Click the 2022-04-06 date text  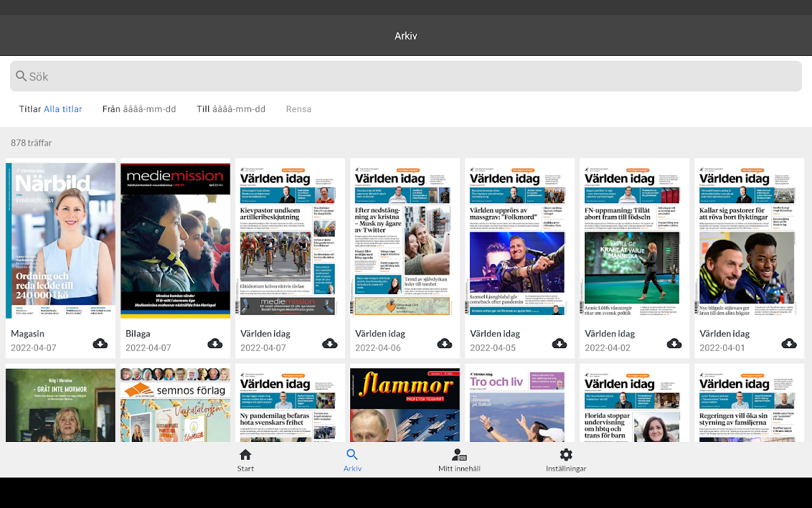pos(378,348)
